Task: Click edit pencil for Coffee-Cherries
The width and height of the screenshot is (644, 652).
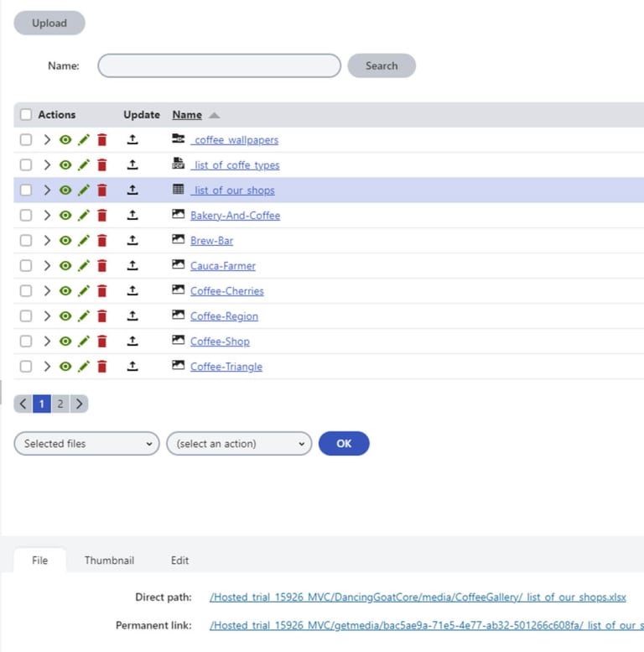Action: (x=84, y=290)
